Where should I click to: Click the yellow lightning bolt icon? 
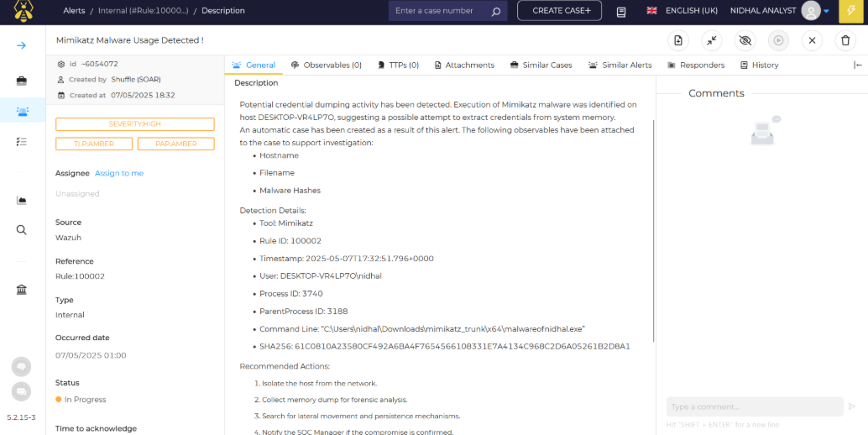(x=853, y=11)
